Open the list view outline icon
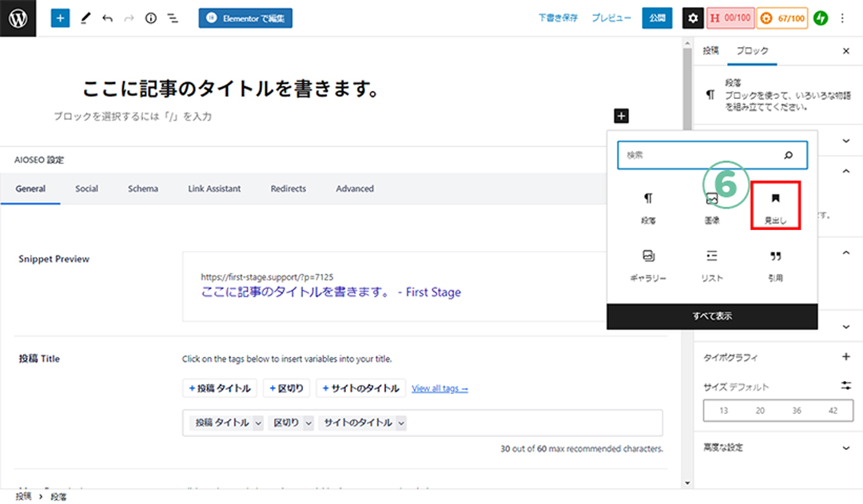 pyautogui.click(x=172, y=18)
